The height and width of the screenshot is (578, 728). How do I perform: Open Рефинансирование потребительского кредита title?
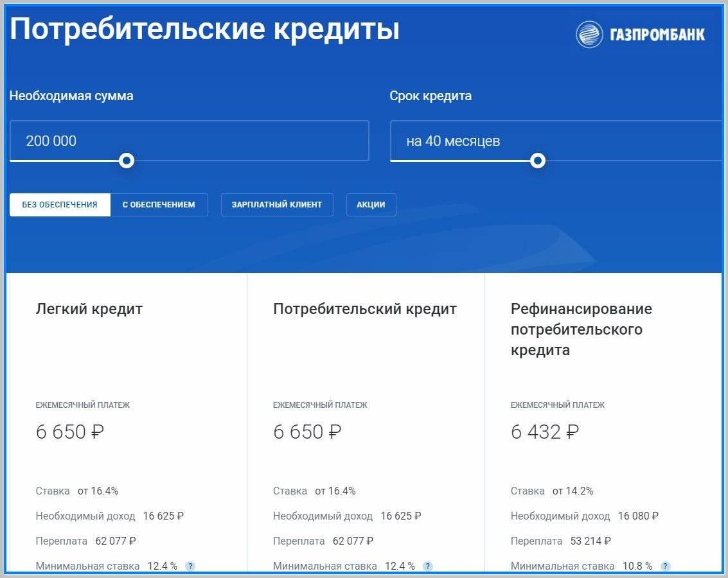click(x=581, y=329)
